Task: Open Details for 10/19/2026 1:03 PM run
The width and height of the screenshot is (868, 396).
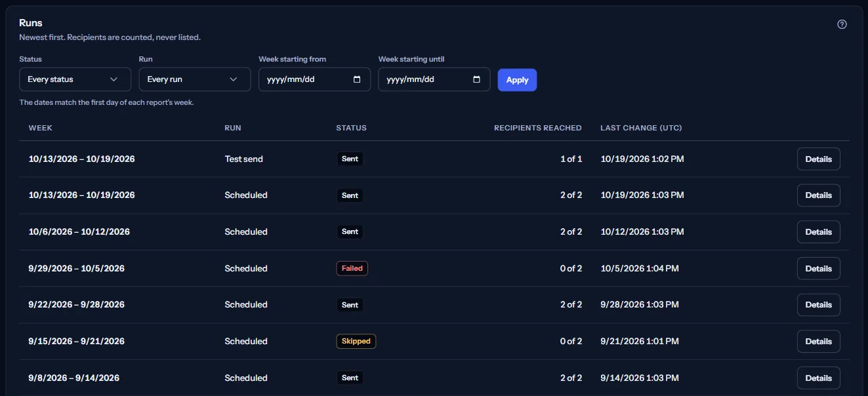Action: [x=818, y=195]
